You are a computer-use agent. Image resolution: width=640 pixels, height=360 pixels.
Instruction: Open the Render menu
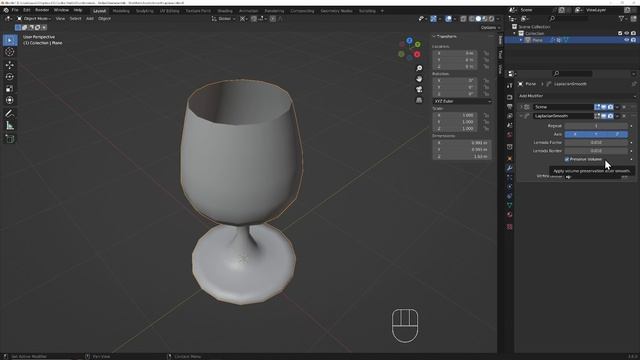[x=42, y=10]
